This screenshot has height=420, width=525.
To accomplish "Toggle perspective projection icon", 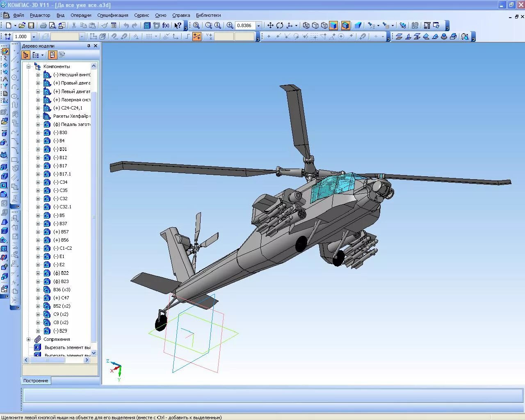I will [358, 25].
